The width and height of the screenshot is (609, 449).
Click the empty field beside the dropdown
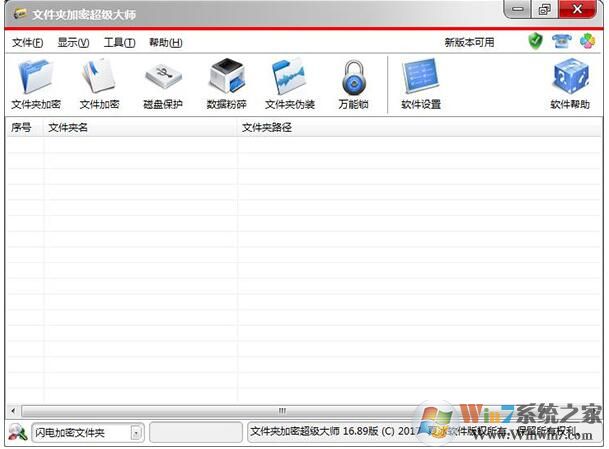tap(196, 433)
